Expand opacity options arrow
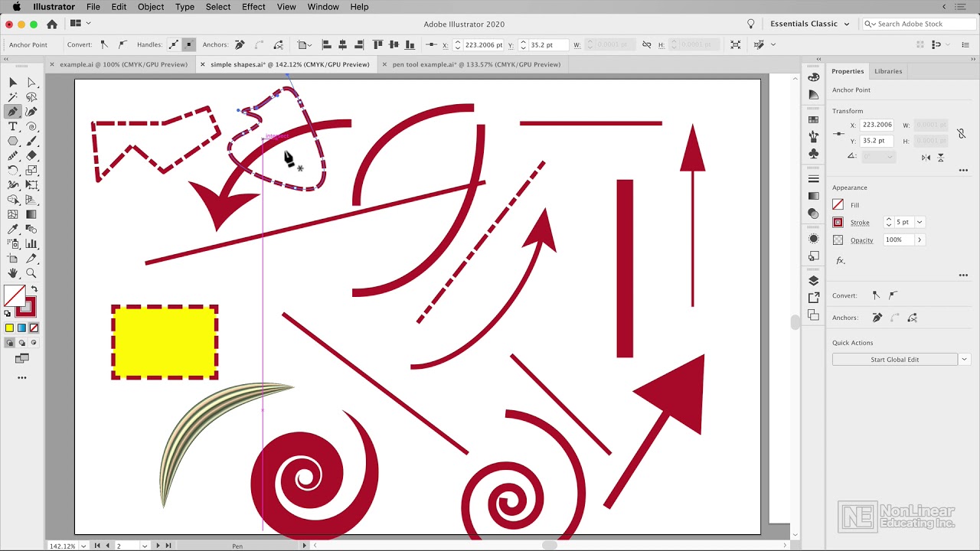Screen dimensions: 980x551 coord(920,240)
